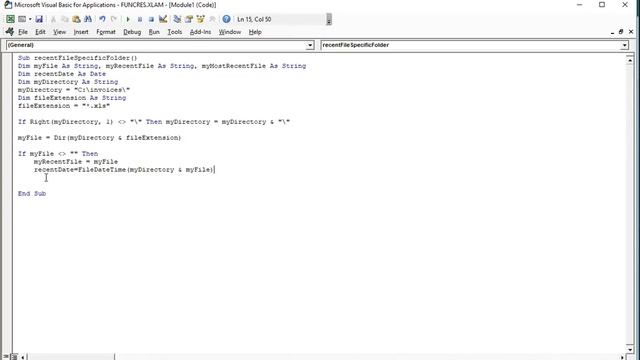Switch to Procedure View button
The width and height of the screenshot is (640, 360).
[6, 357]
